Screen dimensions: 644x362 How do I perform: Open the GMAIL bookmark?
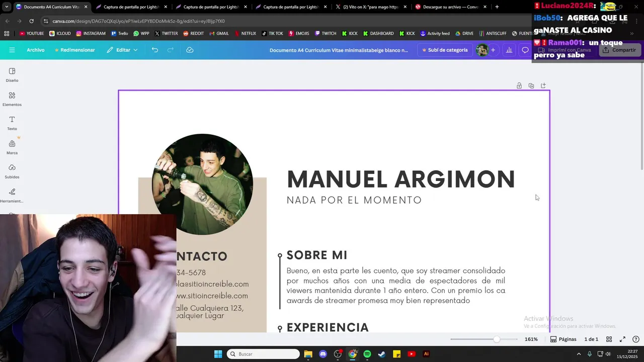219,33
